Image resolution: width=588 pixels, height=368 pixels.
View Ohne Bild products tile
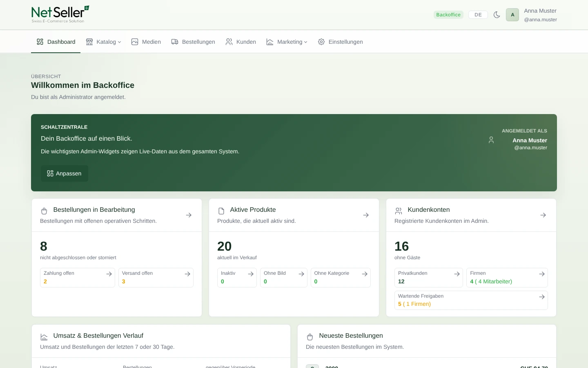284,278
